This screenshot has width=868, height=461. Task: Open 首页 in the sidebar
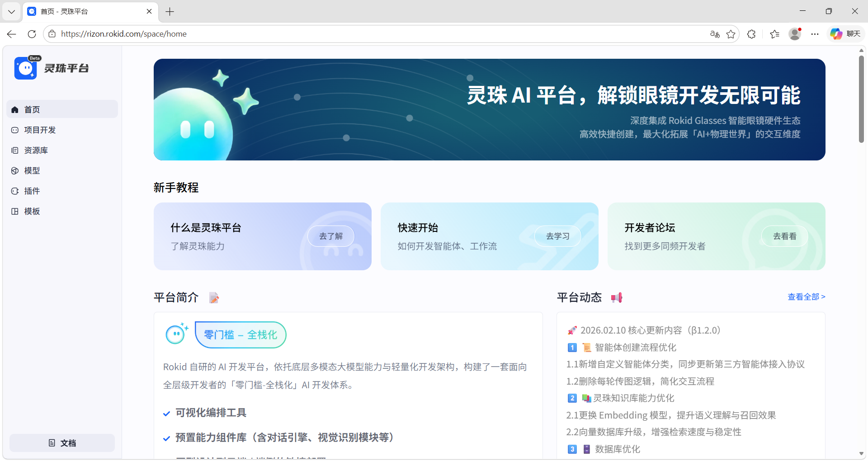click(62, 109)
